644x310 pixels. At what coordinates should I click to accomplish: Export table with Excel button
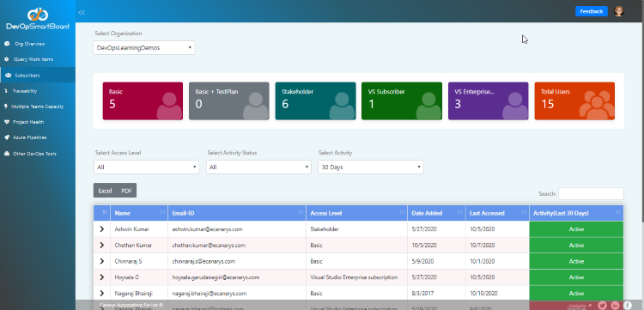105,191
